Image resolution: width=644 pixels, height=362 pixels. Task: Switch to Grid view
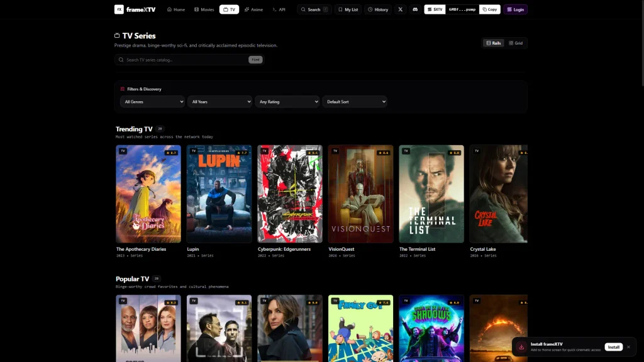pyautogui.click(x=516, y=43)
